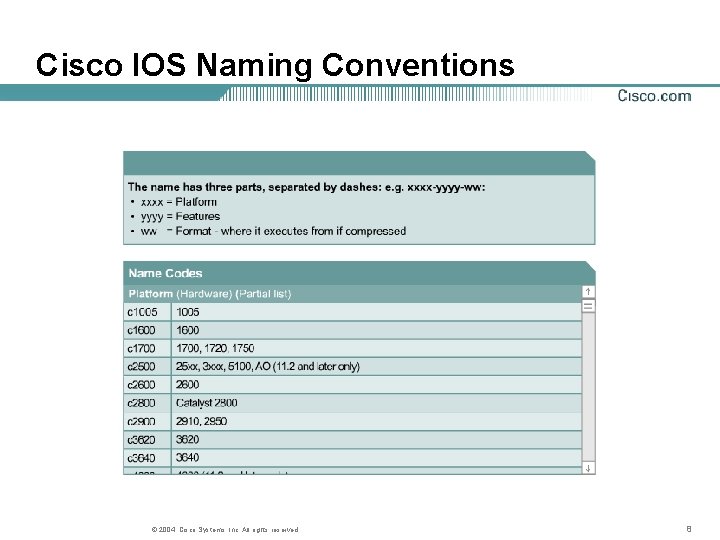This screenshot has height=540, width=720.
Task: Select the c3640 platform code cell
Action: (147, 457)
